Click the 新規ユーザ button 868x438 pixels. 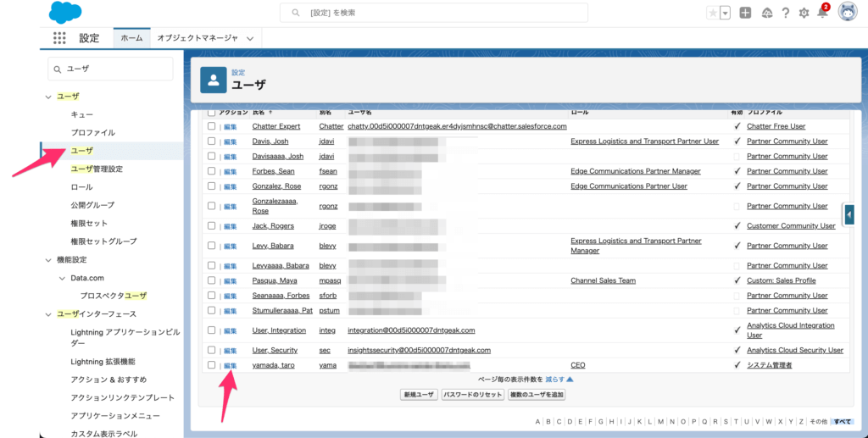pos(419,395)
